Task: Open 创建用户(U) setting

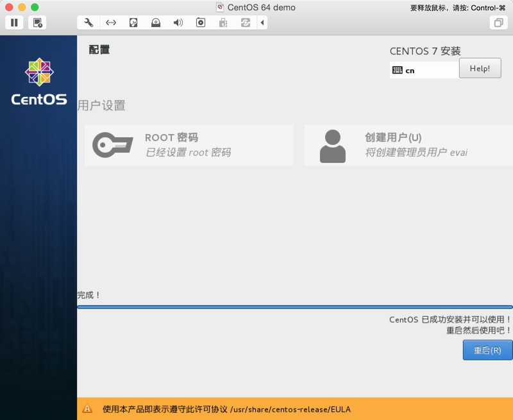Action: (x=408, y=145)
